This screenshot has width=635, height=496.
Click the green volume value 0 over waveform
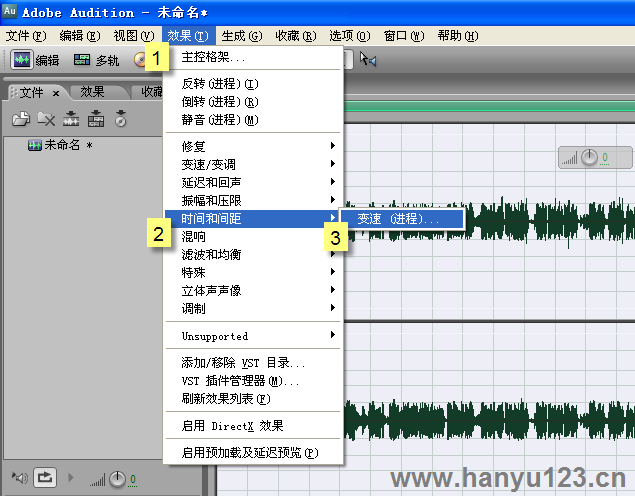[605, 157]
